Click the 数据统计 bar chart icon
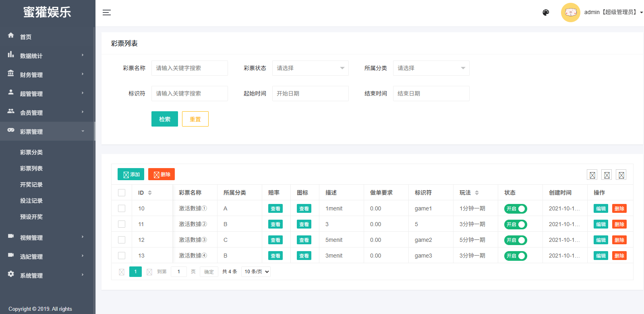This screenshot has height=314, width=644. pos(11,54)
